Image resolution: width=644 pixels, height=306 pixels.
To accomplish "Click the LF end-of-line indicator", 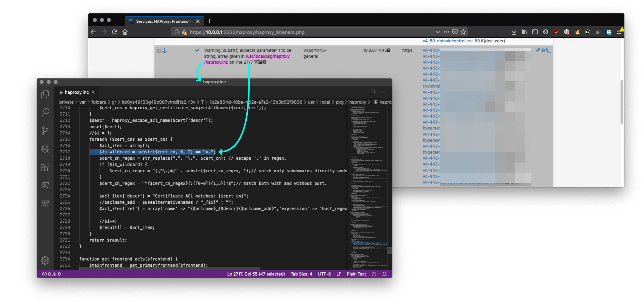I will (x=339, y=274).
